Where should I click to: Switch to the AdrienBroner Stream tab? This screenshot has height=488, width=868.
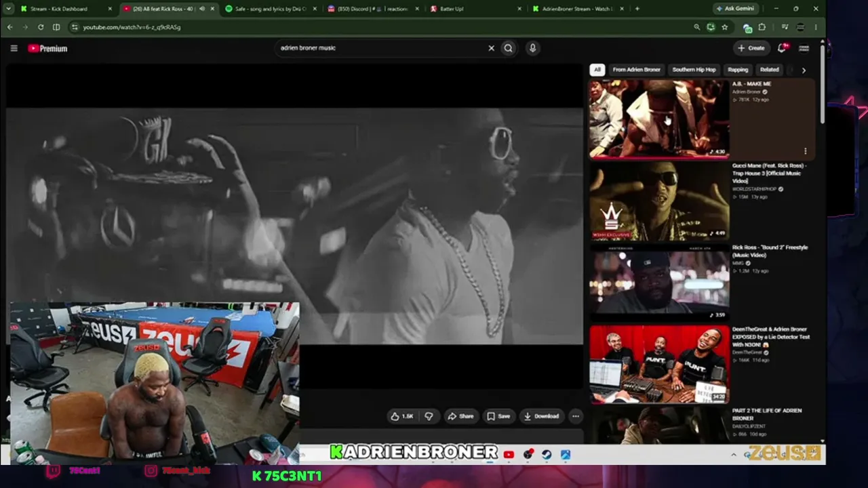point(577,9)
